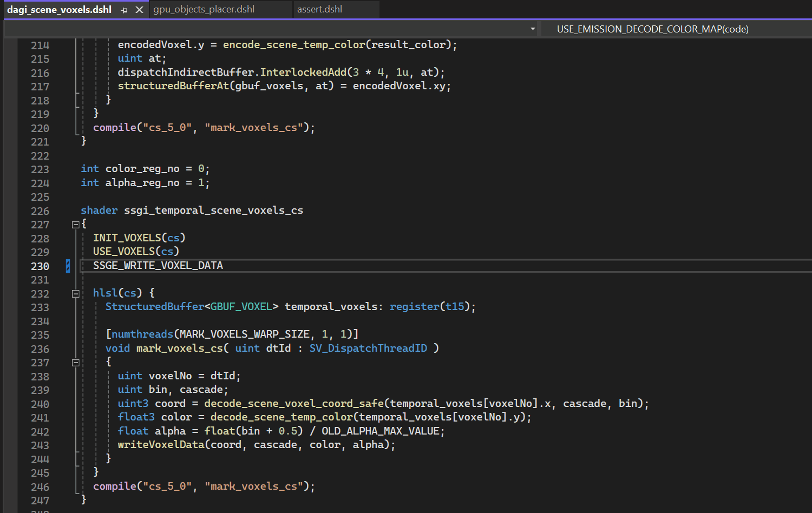Collapse the mark_voxels_cs function body at line 237

point(76,362)
